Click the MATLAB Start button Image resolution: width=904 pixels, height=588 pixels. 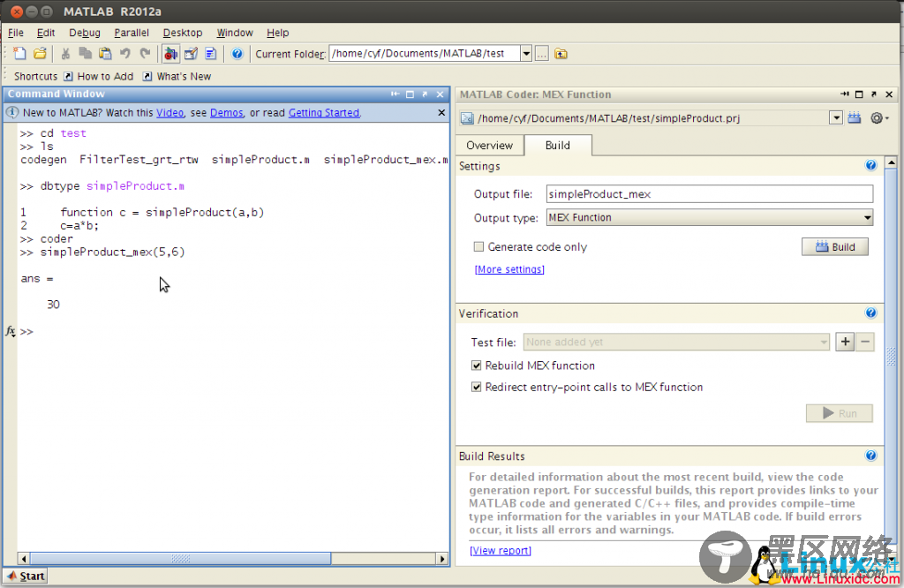[26, 576]
